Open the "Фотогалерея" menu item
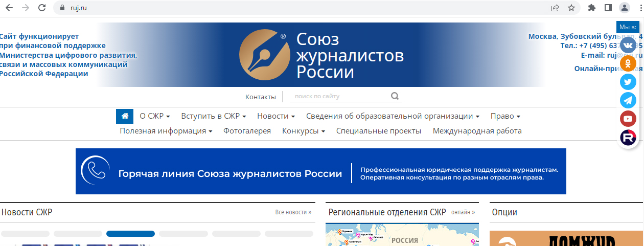The image size is (644, 246). tap(247, 131)
